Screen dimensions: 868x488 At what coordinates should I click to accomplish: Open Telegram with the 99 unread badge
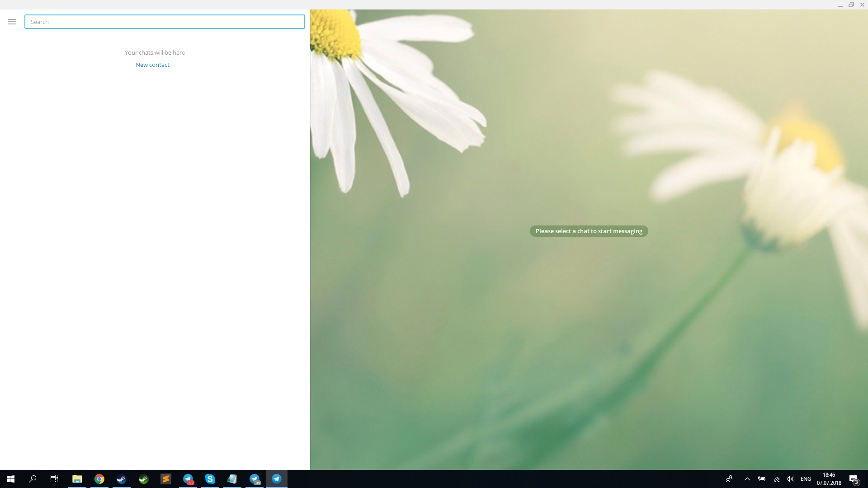255,479
